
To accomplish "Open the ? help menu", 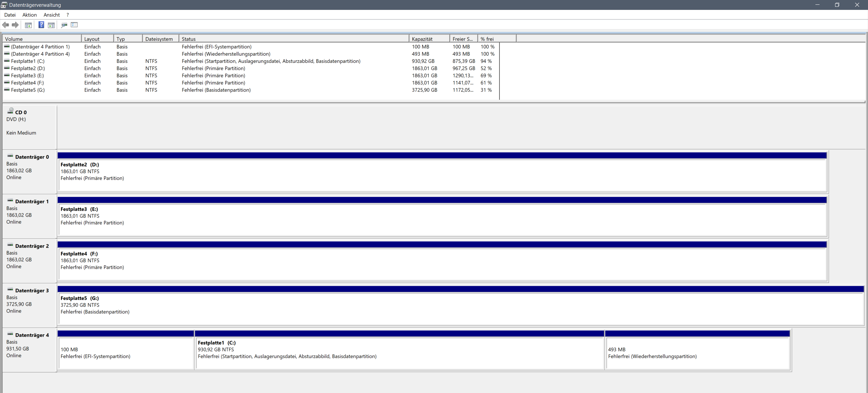I will 67,15.
